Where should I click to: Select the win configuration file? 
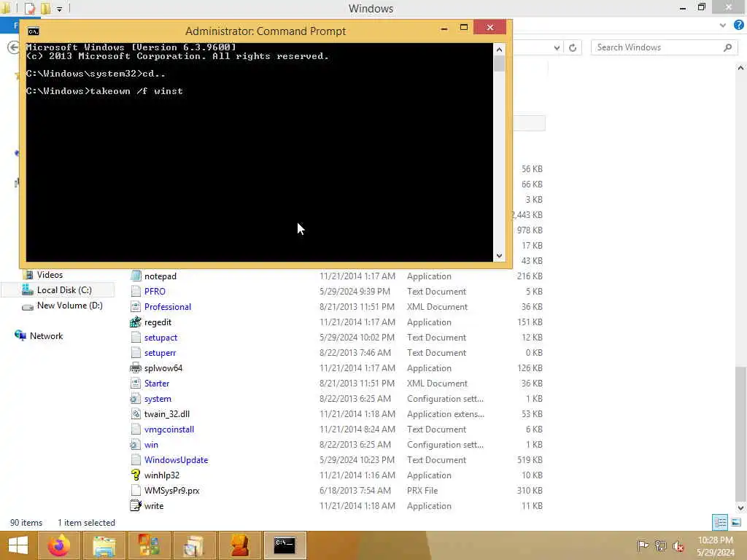[151, 445]
